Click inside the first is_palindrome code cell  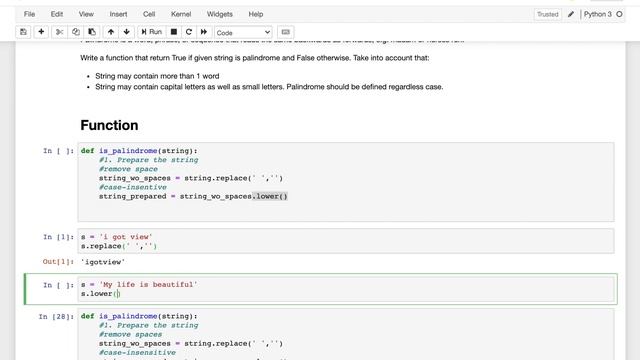click(x=346, y=182)
